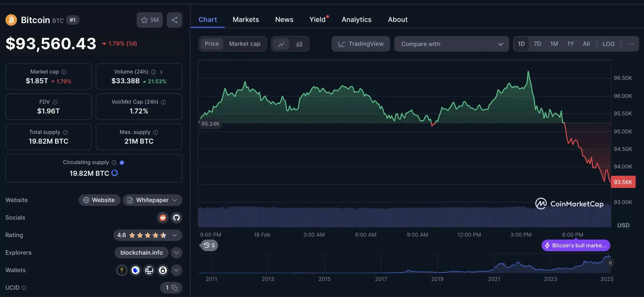
Task: Open the Website link button
Action: tap(99, 200)
